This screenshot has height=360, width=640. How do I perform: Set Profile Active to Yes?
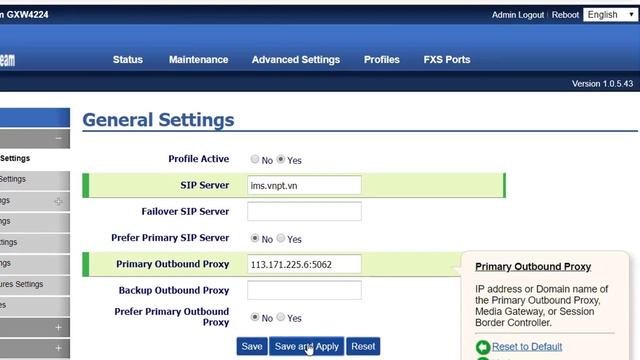(x=281, y=159)
